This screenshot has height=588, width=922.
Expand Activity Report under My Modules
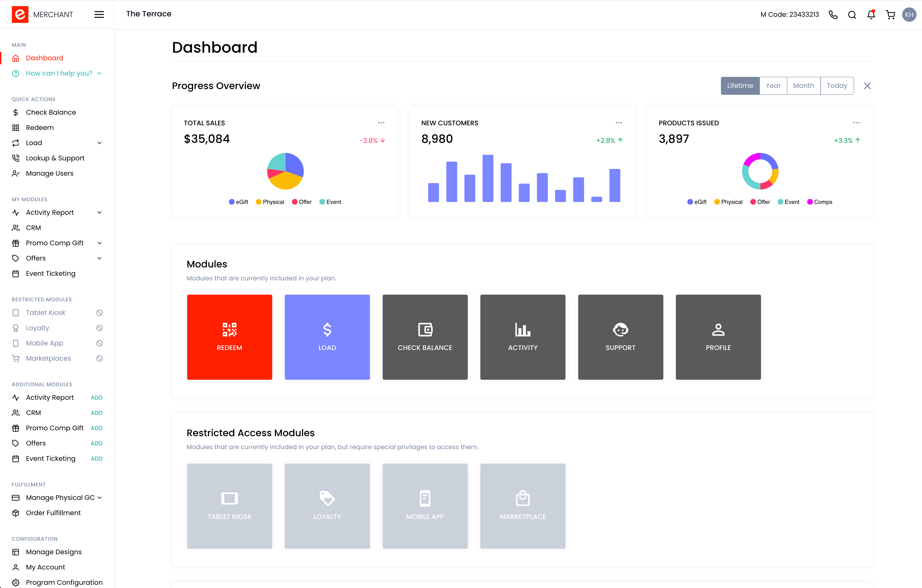point(100,212)
